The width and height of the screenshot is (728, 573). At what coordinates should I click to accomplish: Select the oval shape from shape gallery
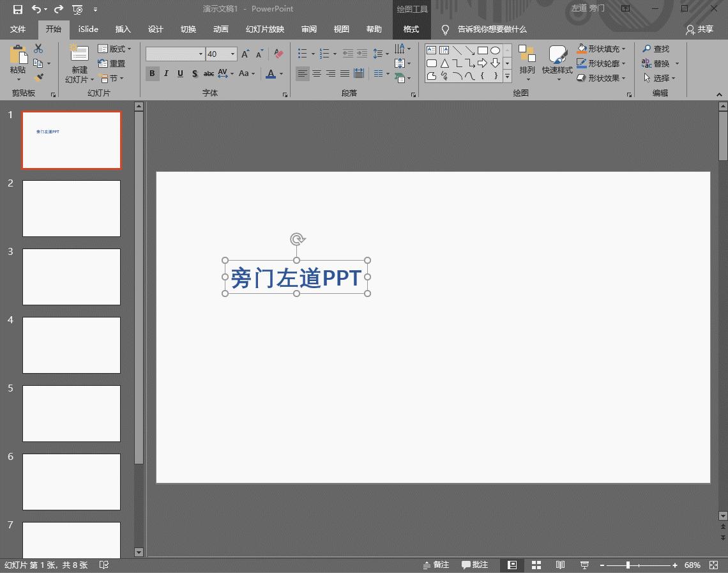coord(495,49)
